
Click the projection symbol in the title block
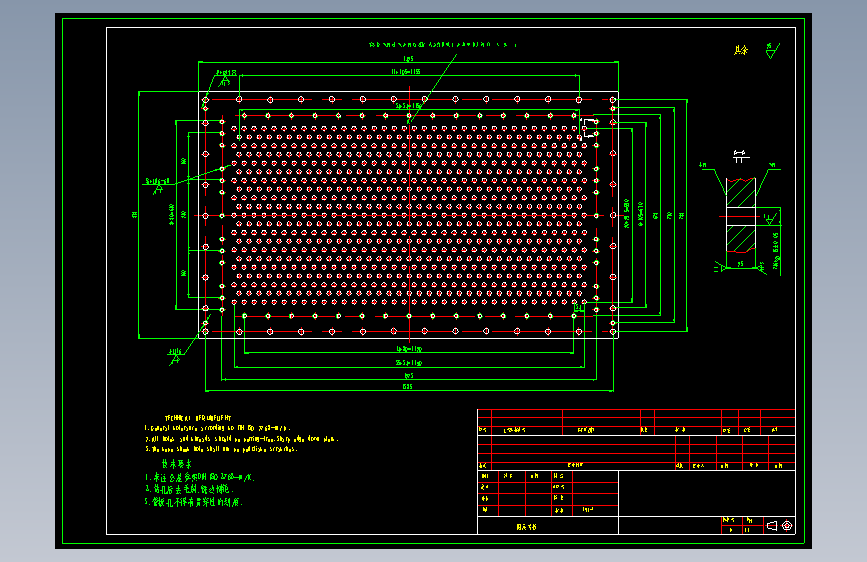tap(780, 525)
